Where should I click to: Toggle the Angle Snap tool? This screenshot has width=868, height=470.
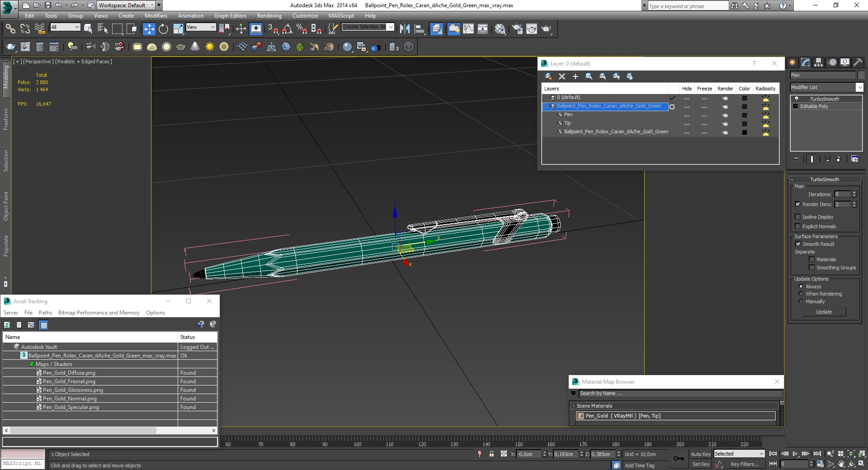pyautogui.click(x=287, y=29)
